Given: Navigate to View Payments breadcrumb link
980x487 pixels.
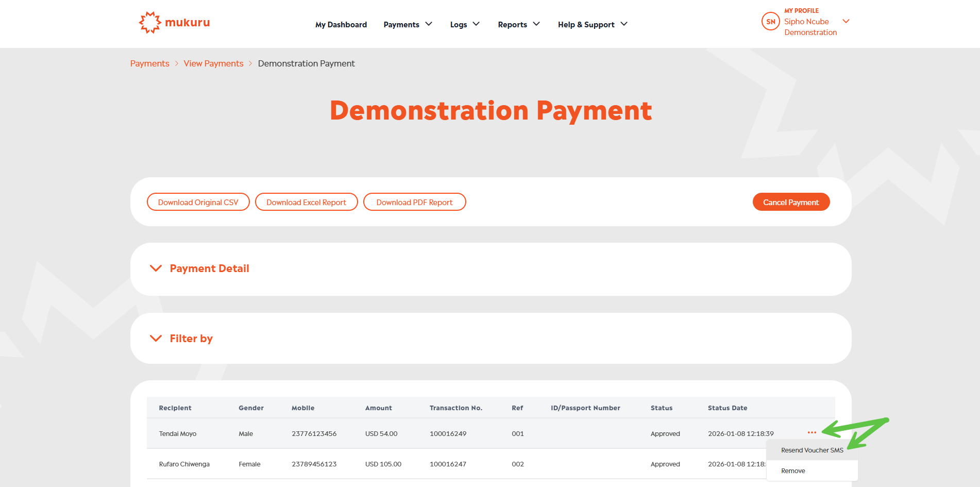Looking at the screenshot, I should point(213,63).
